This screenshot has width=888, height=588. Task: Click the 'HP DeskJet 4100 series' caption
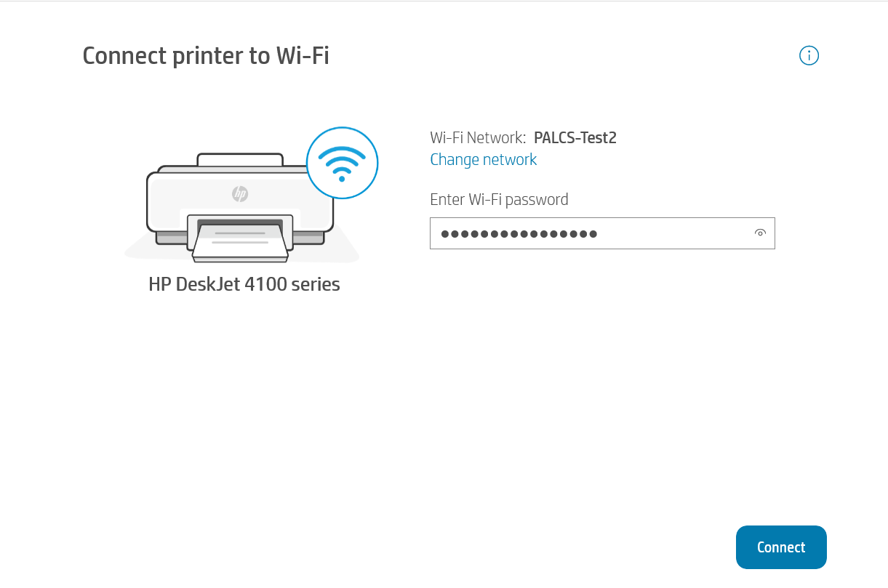(244, 283)
